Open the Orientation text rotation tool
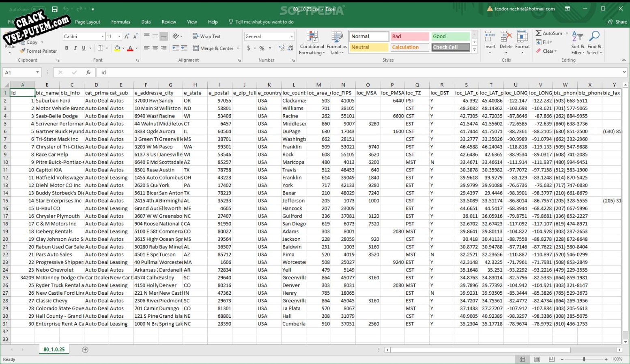Image resolution: width=630 pixels, height=364 pixels. pos(176,36)
